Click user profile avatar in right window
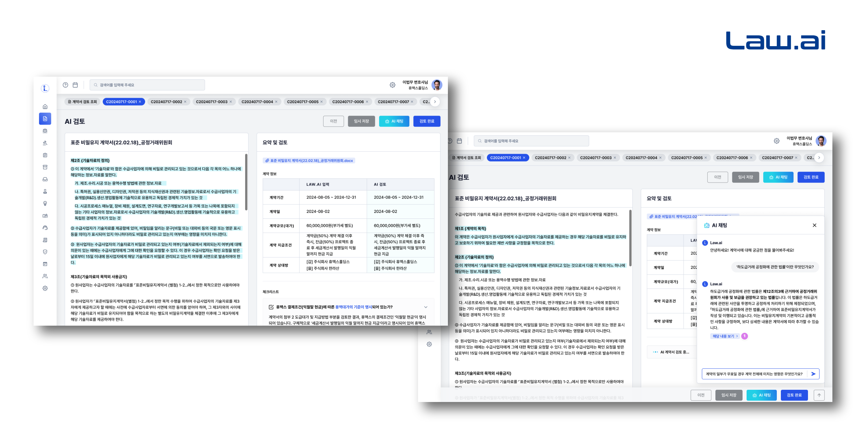The image size is (868, 441). pos(821,141)
